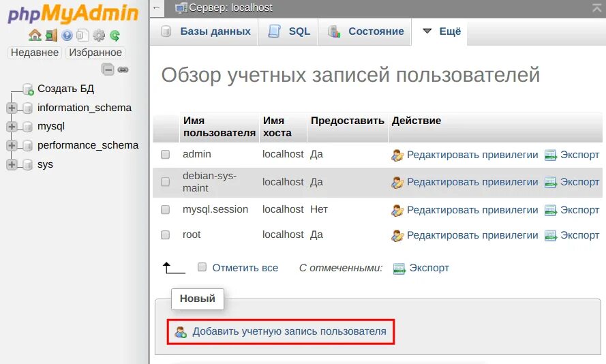Reload navigation panel green refresh icon
The height and width of the screenshot is (364, 606).
point(115,35)
